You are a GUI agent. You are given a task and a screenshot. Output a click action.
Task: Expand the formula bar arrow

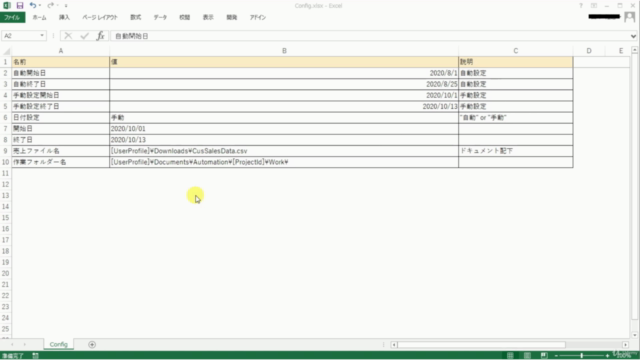point(633,36)
